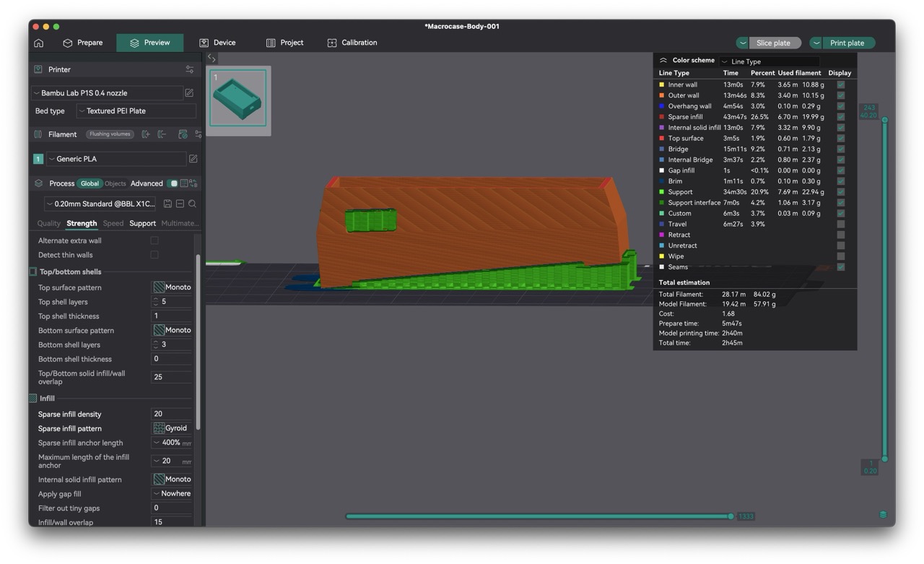Viewport: 924px width, 564px height.
Task: Open Sparse infill pattern Gyroid dropdown
Action: click(x=172, y=428)
